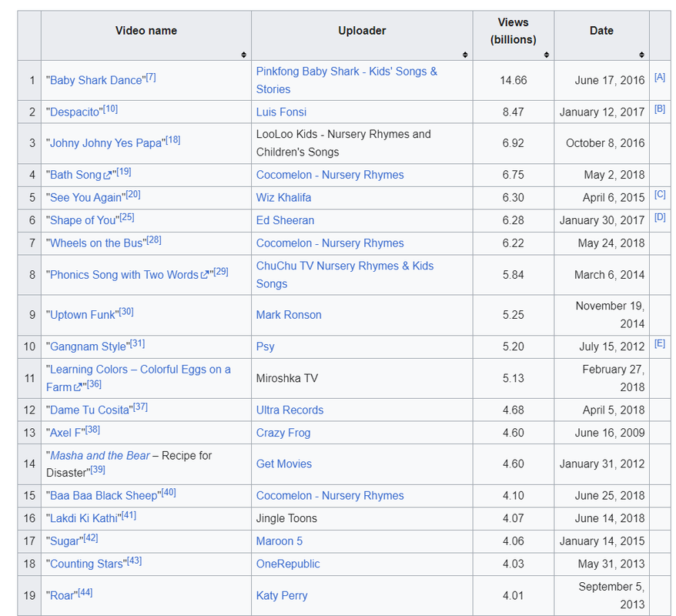This screenshot has width=676, height=616.
Task: Jump to citation [20] after See You Again
Action: coord(133,195)
